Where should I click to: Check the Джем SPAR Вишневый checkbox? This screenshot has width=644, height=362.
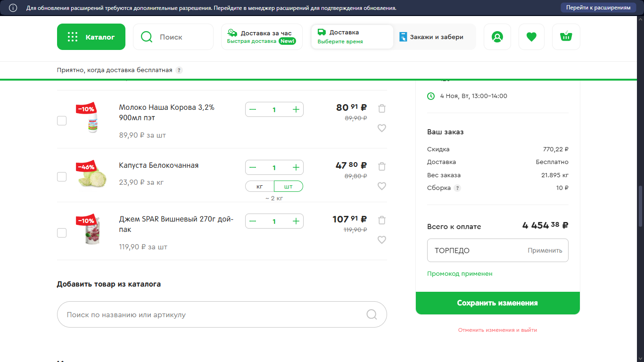(x=62, y=233)
